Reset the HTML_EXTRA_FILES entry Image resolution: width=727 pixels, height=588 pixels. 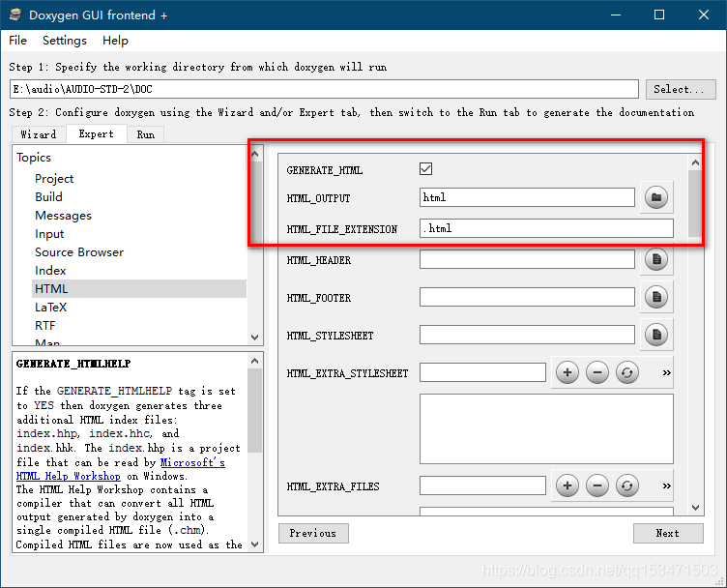(x=626, y=485)
